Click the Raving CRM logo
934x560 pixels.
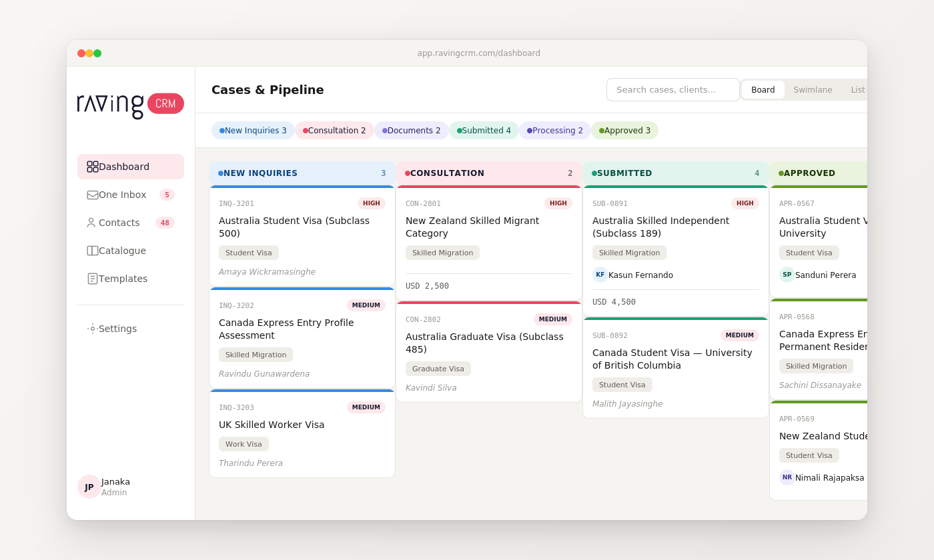[x=130, y=104]
